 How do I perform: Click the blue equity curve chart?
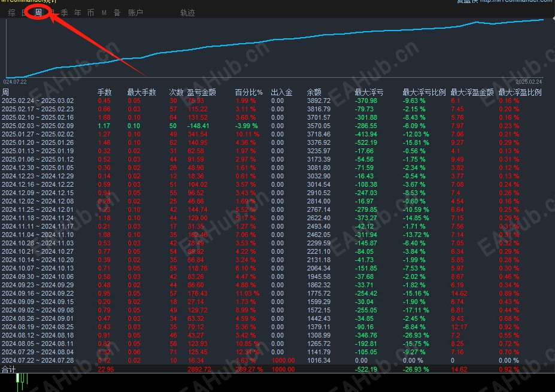pyautogui.click(x=275, y=48)
